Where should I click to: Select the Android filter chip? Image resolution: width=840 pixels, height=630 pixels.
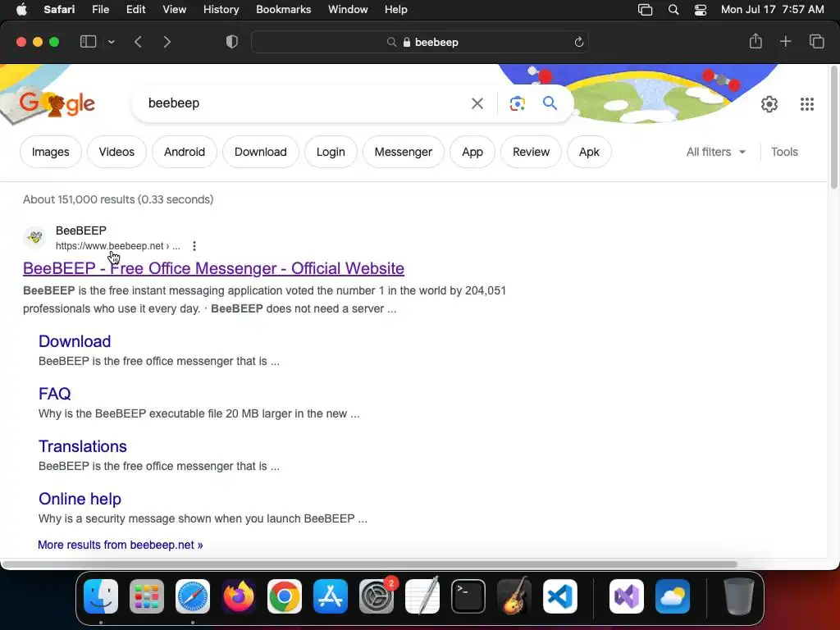[185, 152]
